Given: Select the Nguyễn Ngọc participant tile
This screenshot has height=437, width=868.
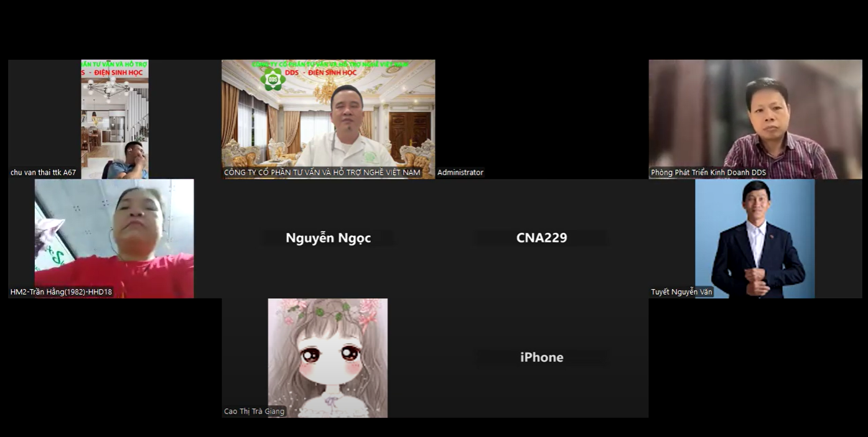Looking at the screenshot, I should (x=328, y=238).
